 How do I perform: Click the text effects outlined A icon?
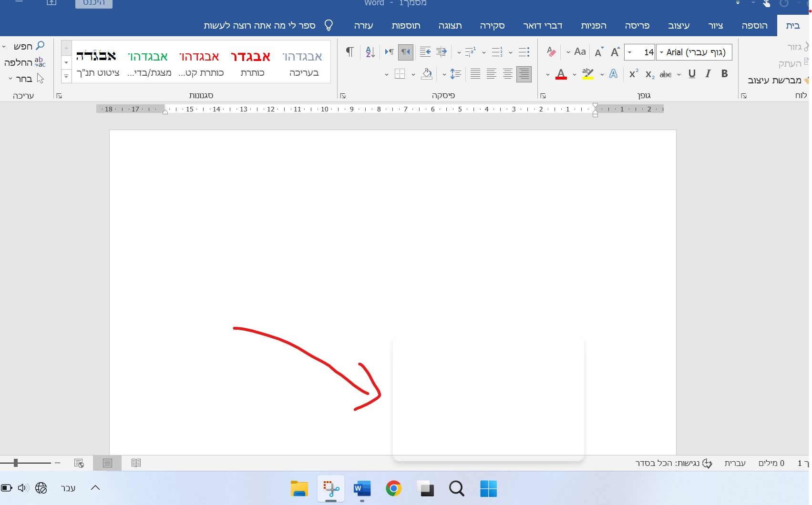click(613, 74)
